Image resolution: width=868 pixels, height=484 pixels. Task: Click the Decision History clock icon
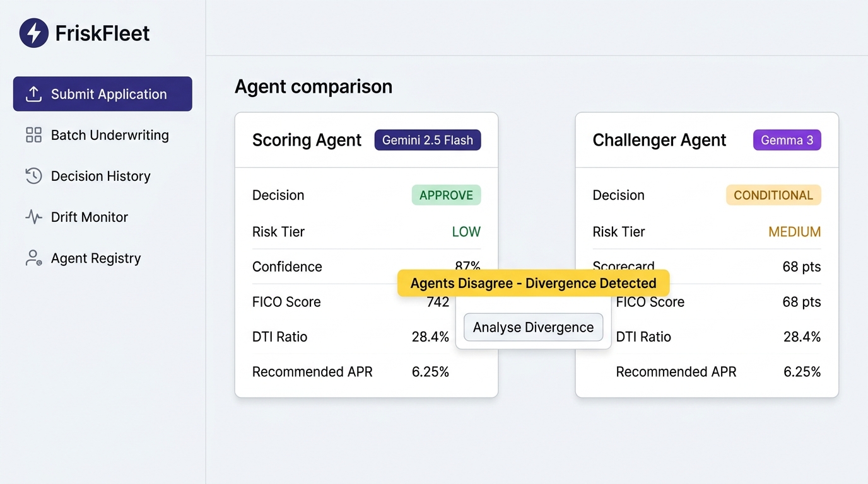(x=33, y=176)
